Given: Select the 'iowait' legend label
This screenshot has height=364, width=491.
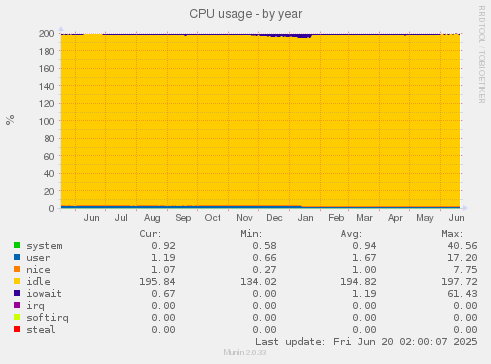Looking at the screenshot, I should coord(44,294).
